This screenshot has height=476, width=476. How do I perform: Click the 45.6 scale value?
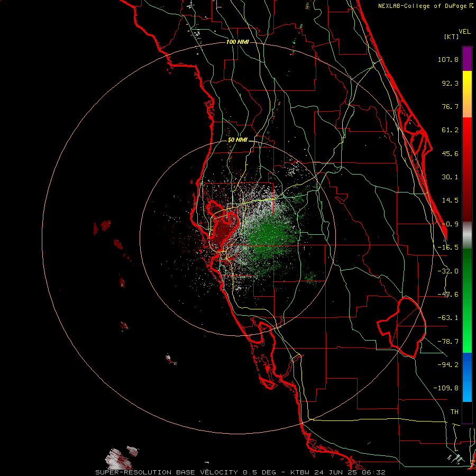click(x=450, y=153)
